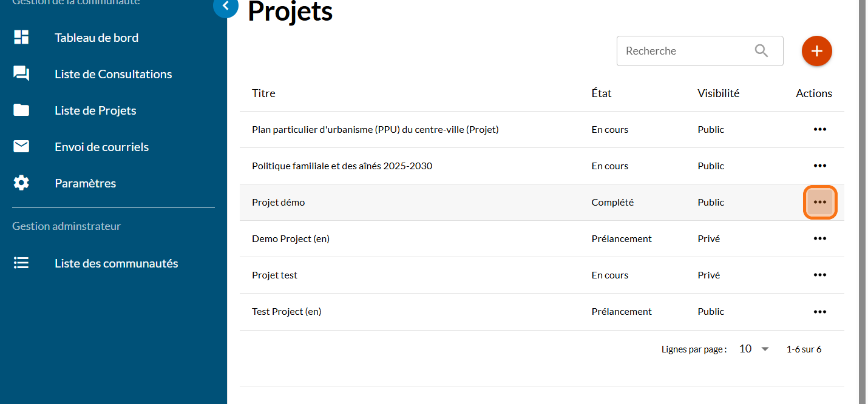The image size is (868, 404).
Task: Select Liste des communautés menu entry
Action: [x=116, y=263]
